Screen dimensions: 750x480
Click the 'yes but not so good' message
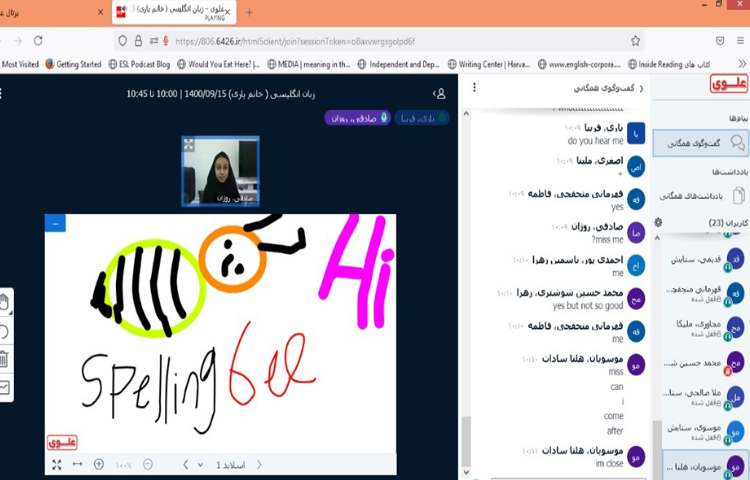tap(588, 305)
